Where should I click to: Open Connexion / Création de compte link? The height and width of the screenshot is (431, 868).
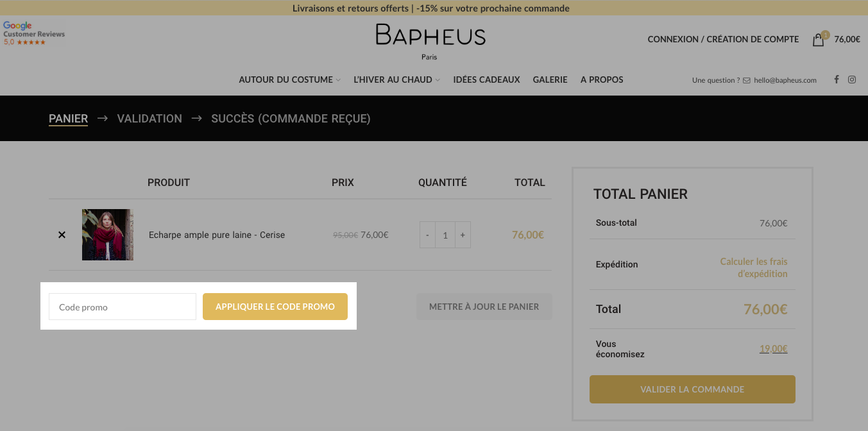point(723,39)
